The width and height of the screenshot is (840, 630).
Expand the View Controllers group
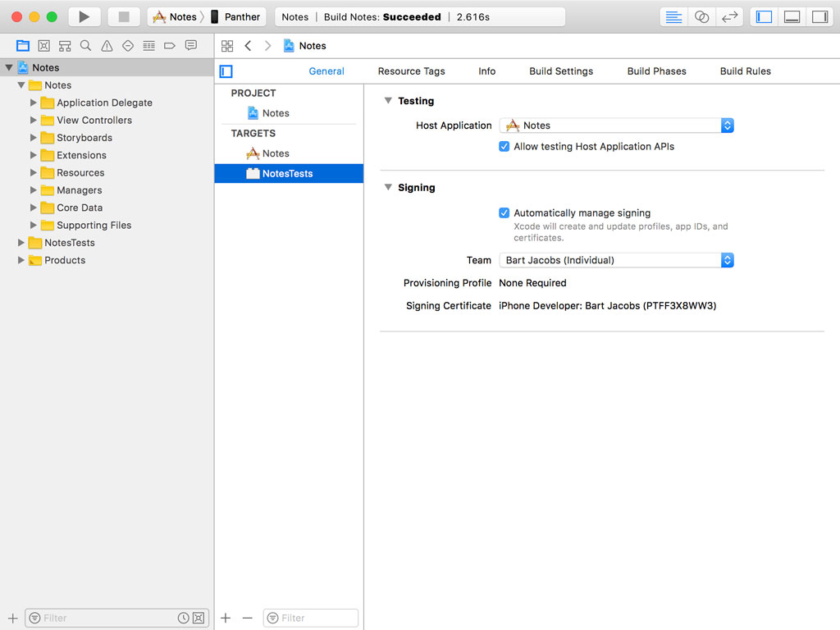tap(33, 120)
